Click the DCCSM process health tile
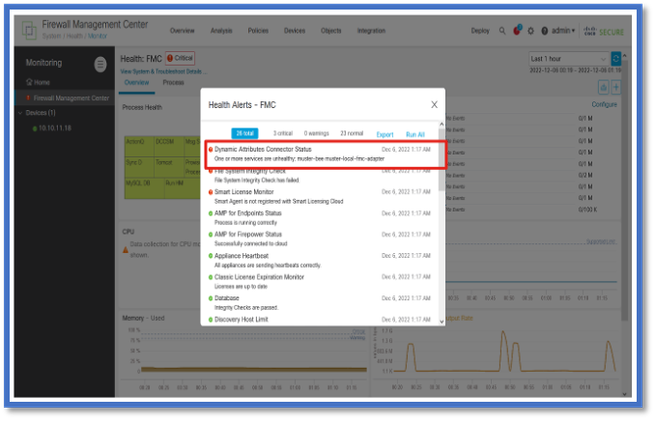The image size is (655, 421). (x=169, y=146)
